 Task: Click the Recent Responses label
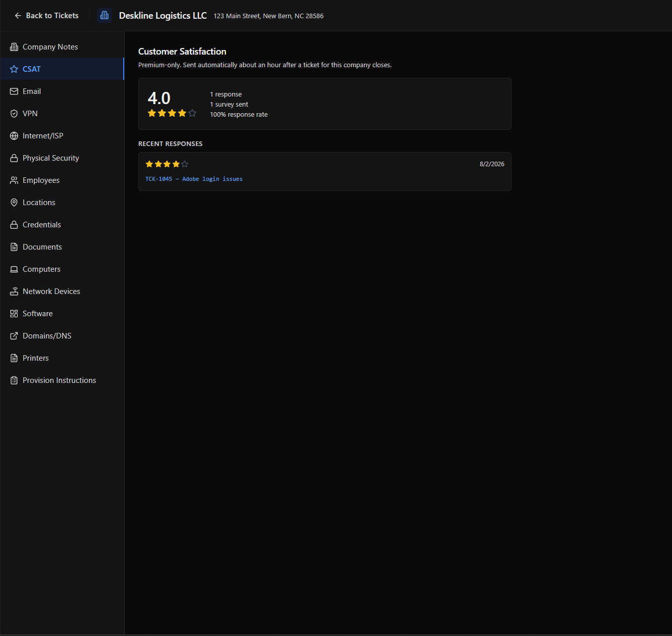[x=170, y=144]
